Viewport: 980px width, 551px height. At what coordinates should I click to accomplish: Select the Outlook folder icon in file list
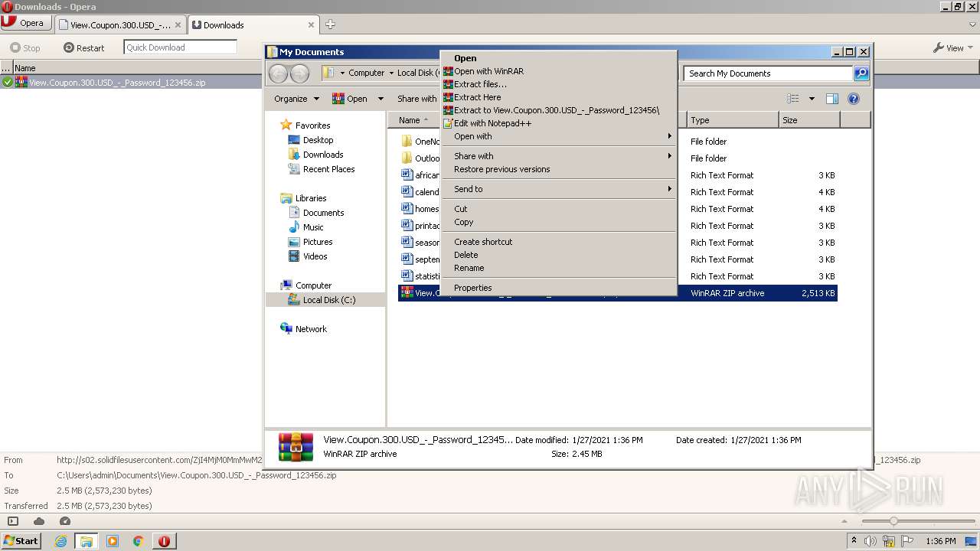(407, 158)
